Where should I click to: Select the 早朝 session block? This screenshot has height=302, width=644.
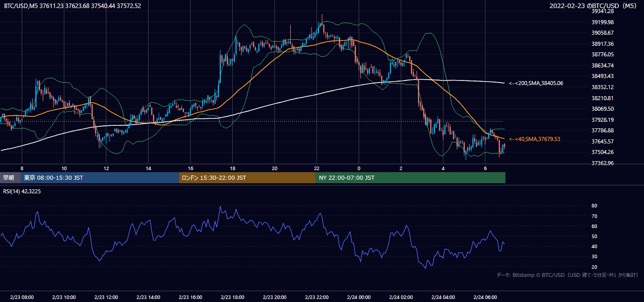[11, 178]
